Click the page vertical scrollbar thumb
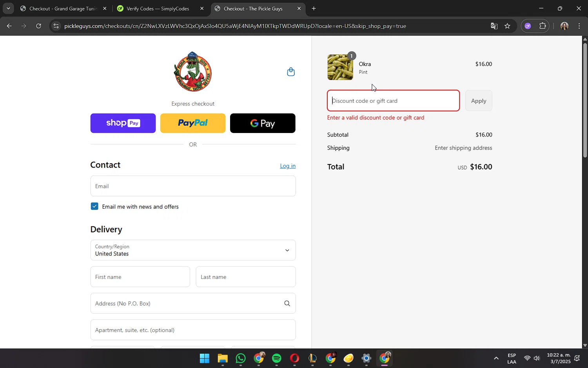The image size is (588, 368). pyautogui.click(x=585, y=100)
